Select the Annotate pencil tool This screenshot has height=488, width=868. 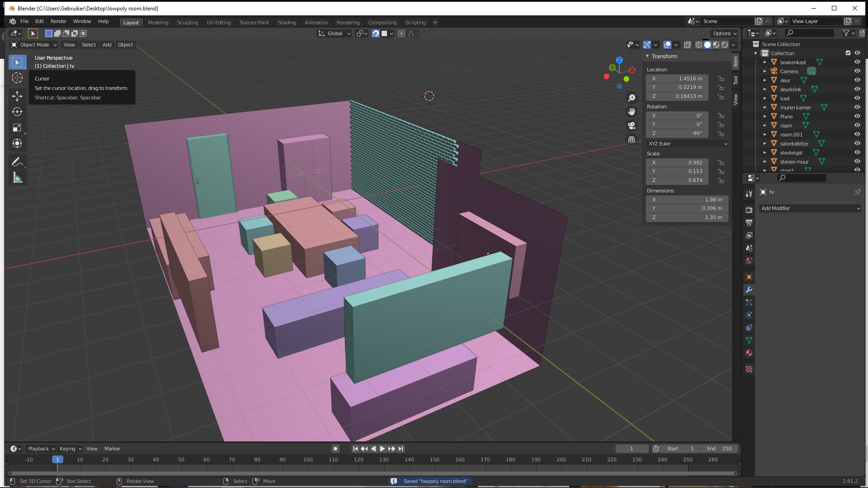coord(17,162)
